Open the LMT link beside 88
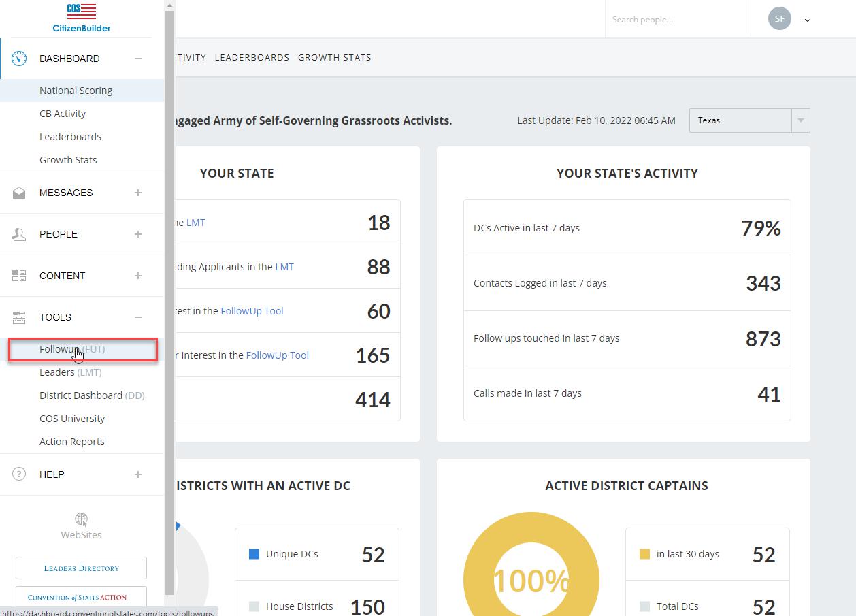The image size is (856, 616). point(284,267)
